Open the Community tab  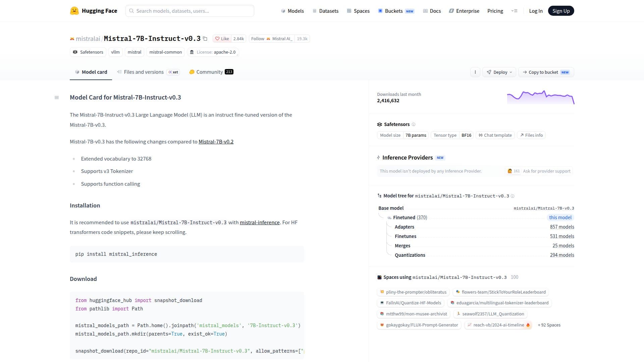click(x=211, y=72)
